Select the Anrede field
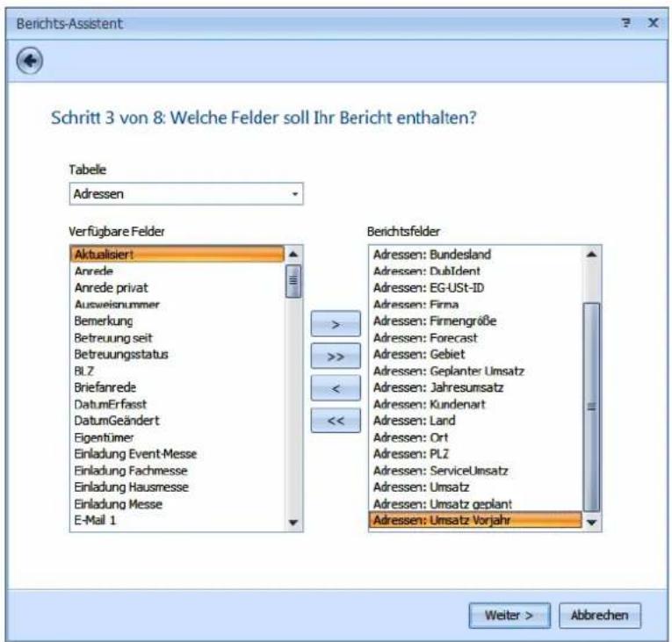 (x=177, y=271)
